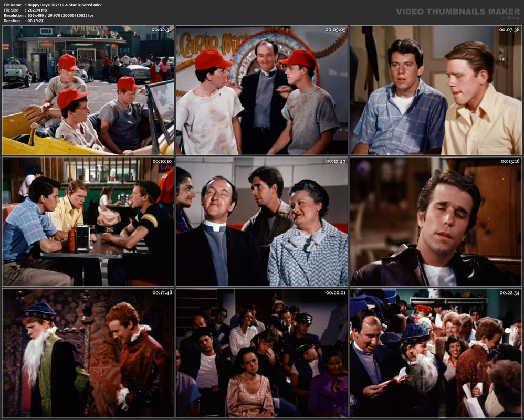The width and height of the screenshot is (524, 420).
Task: Select the thumbnail stamped 00:02:32
Action: 88,90
